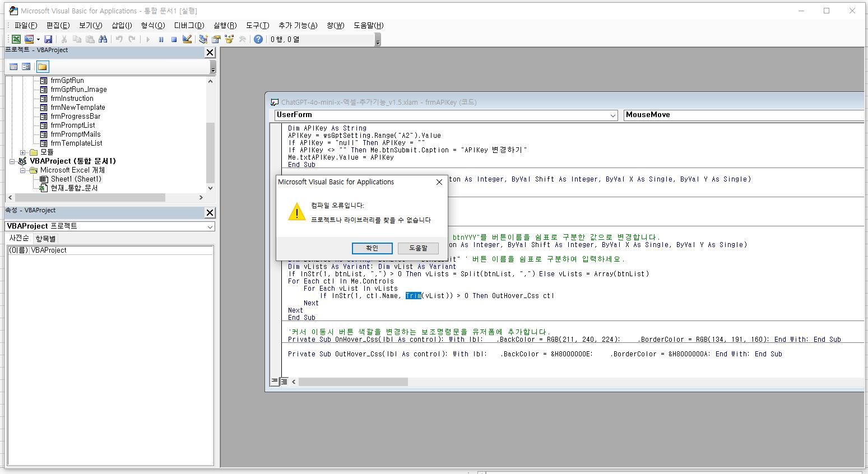
Task: Open the Project Explorer toolbar icon
Action: (203, 39)
